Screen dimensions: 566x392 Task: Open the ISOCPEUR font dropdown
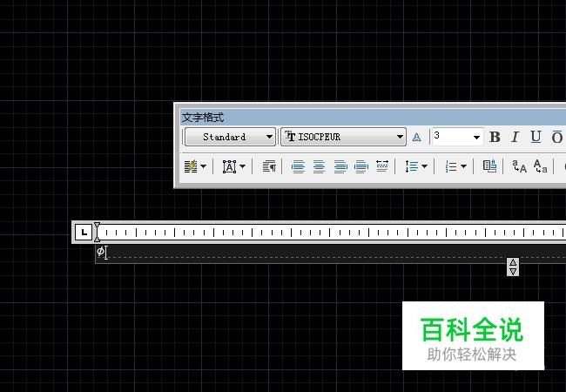[343, 137]
